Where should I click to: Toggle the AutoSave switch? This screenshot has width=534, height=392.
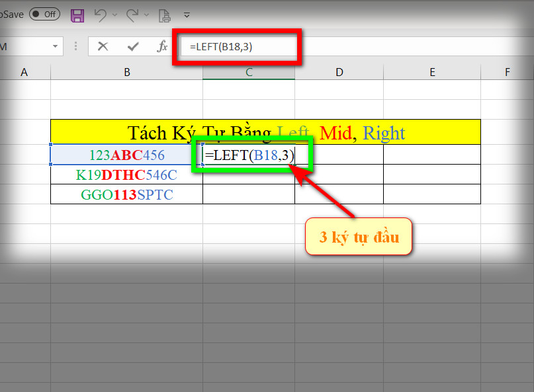click(44, 15)
